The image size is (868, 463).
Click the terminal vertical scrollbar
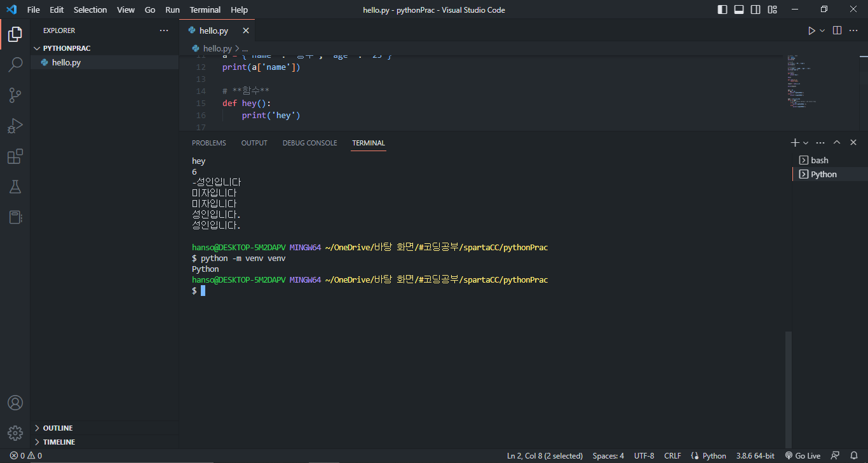(x=789, y=389)
